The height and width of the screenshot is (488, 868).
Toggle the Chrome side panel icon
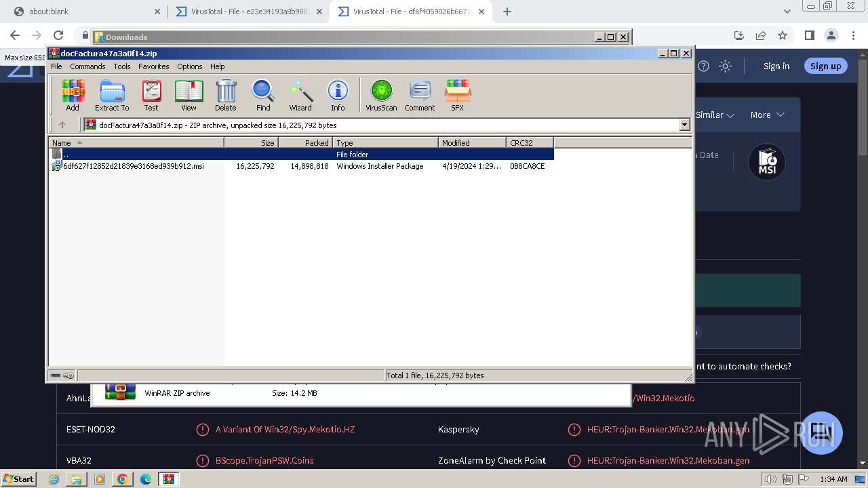809,35
